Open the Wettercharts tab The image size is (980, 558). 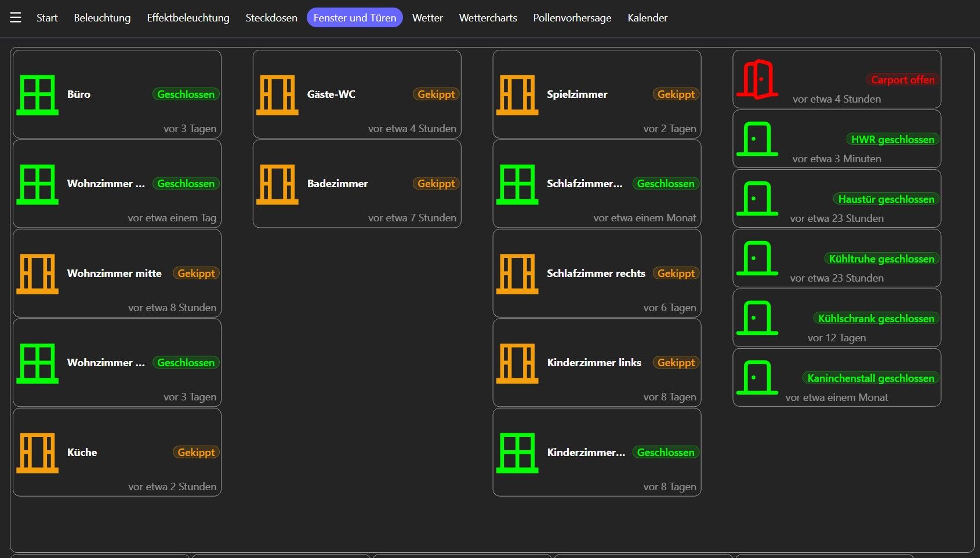pos(488,18)
